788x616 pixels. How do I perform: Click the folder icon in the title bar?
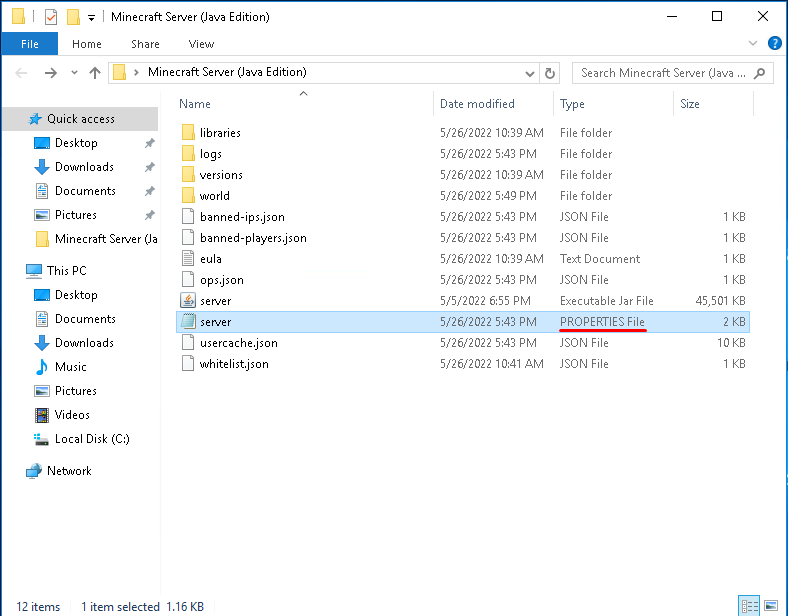[19, 17]
